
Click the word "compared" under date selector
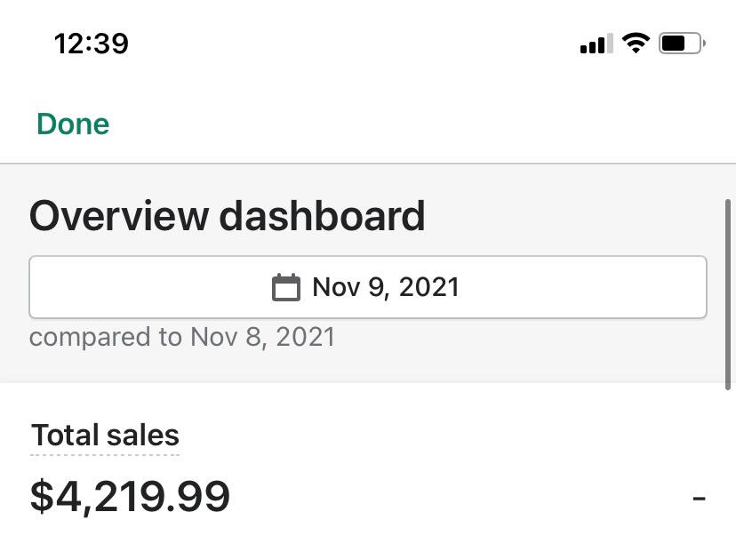[x=90, y=339]
